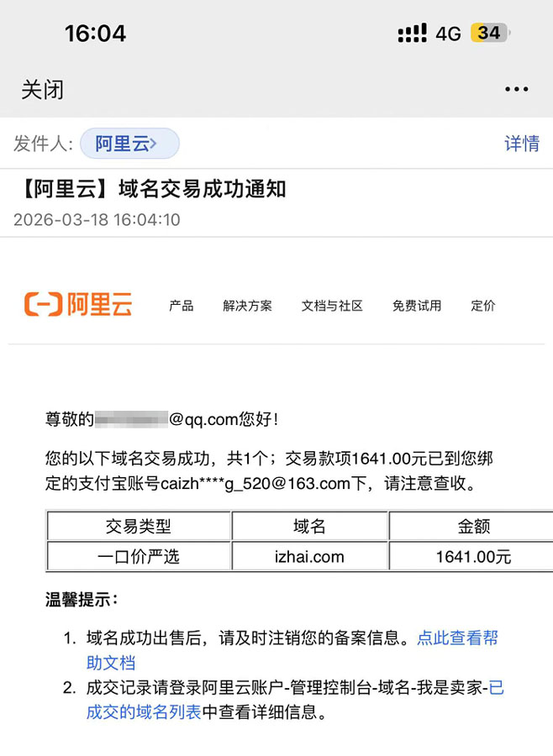The width and height of the screenshot is (553, 756).
Task: Open the 已成交的域名列表 link
Action: [x=144, y=711]
